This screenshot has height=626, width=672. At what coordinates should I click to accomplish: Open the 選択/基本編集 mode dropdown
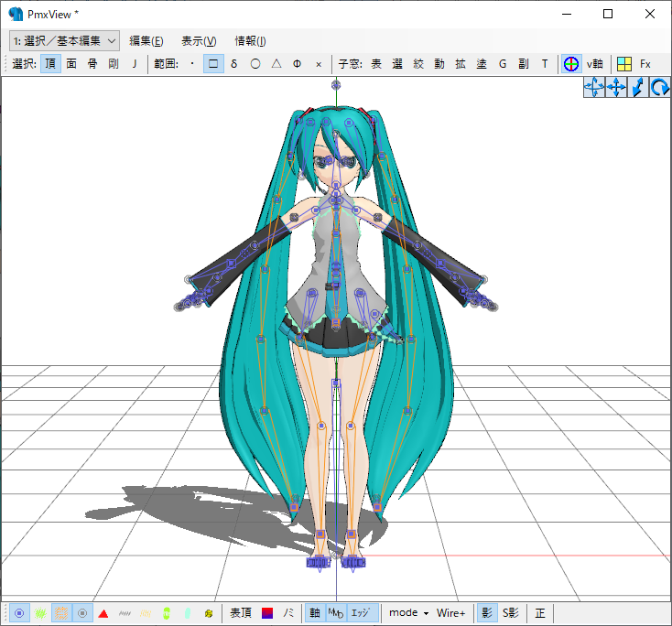tap(64, 40)
